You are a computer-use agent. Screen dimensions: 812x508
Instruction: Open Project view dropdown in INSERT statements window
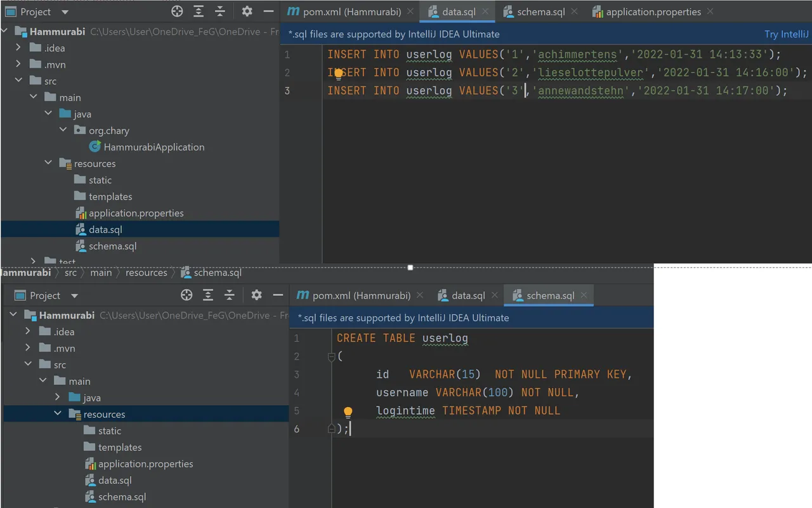pos(65,12)
